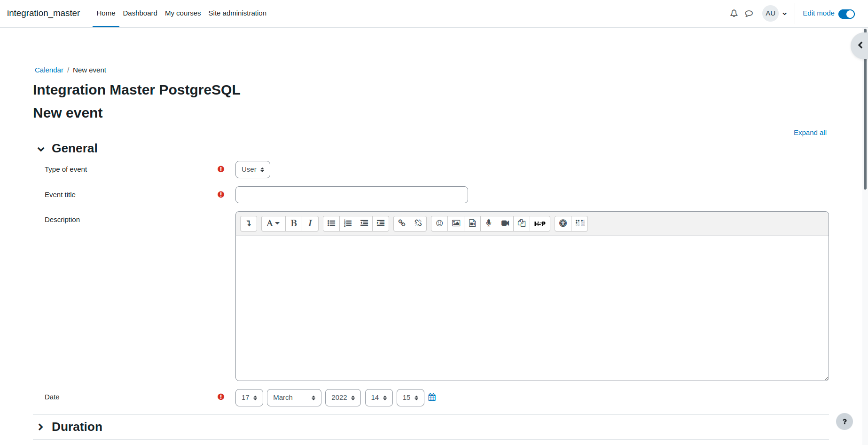Open the date picker calendar icon
This screenshot has width=868, height=445.
tap(432, 397)
